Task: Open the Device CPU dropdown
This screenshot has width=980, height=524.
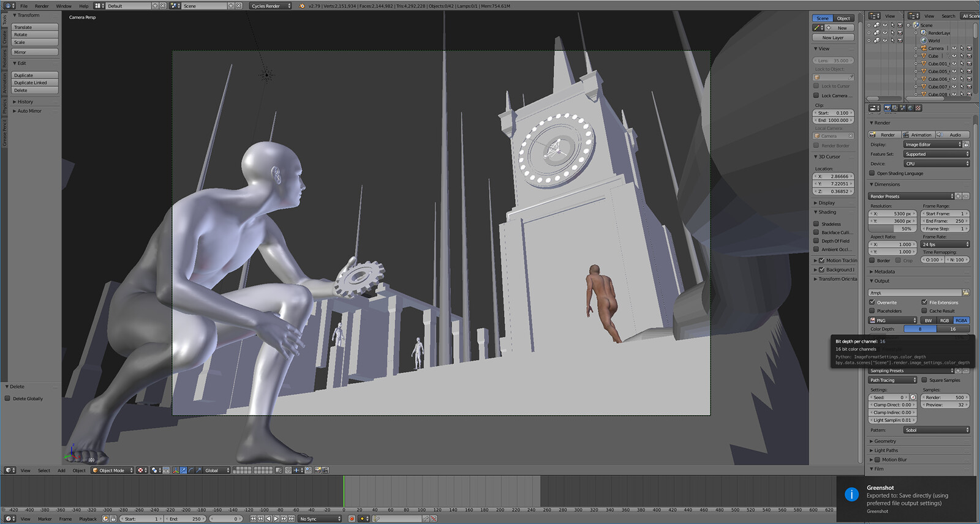Action: [x=937, y=163]
